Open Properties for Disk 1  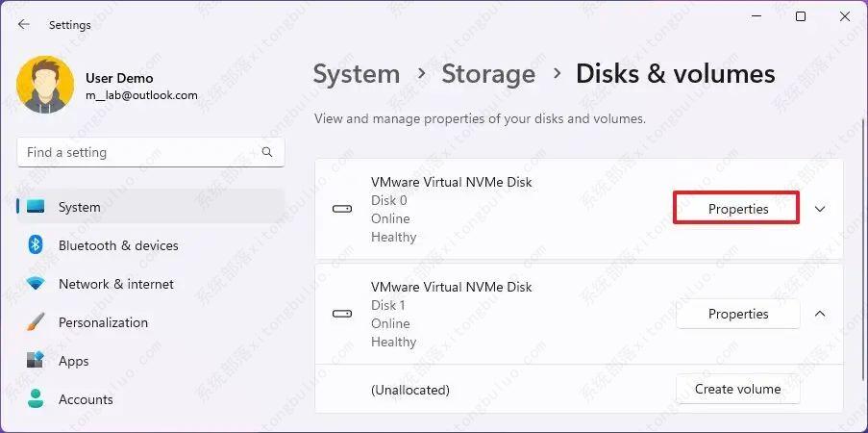(x=737, y=314)
